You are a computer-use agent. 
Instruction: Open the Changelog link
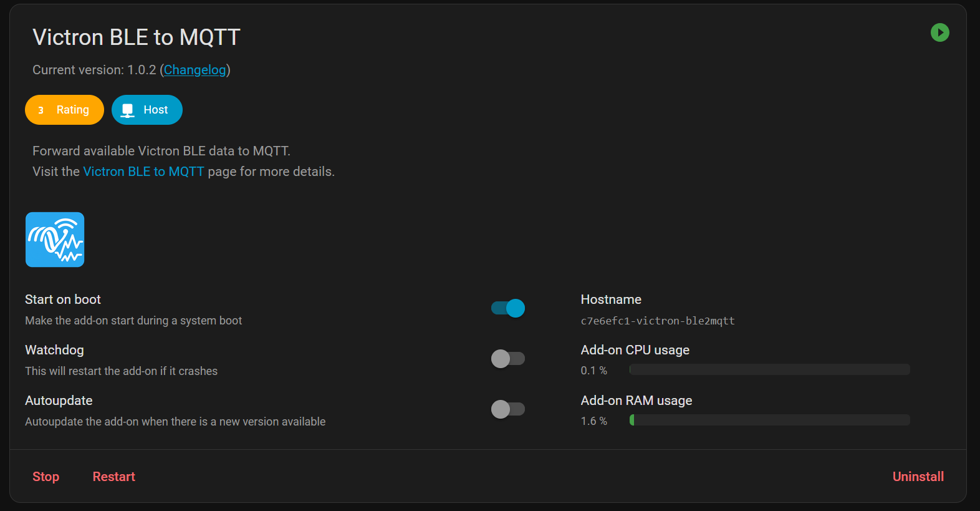click(195, 70)
